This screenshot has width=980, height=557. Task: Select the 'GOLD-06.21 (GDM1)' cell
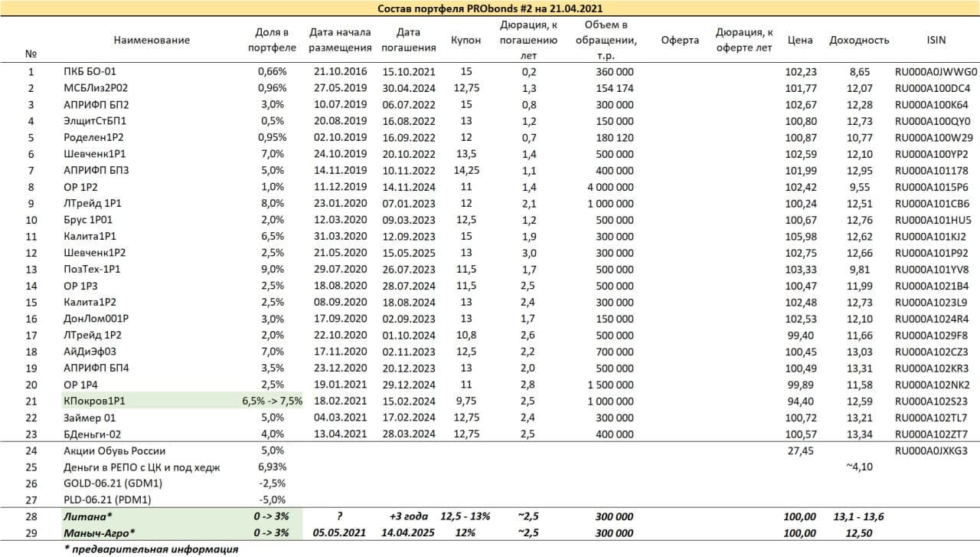pyautogui.click(x=113, y=483)
